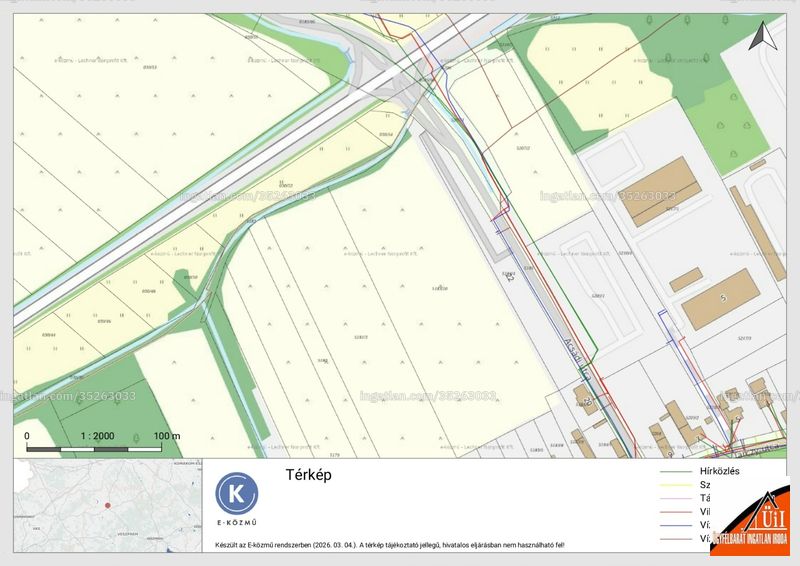Click the 100 m scale label
This screenshot has width=800, height=566.
click(x=167, y=436)
